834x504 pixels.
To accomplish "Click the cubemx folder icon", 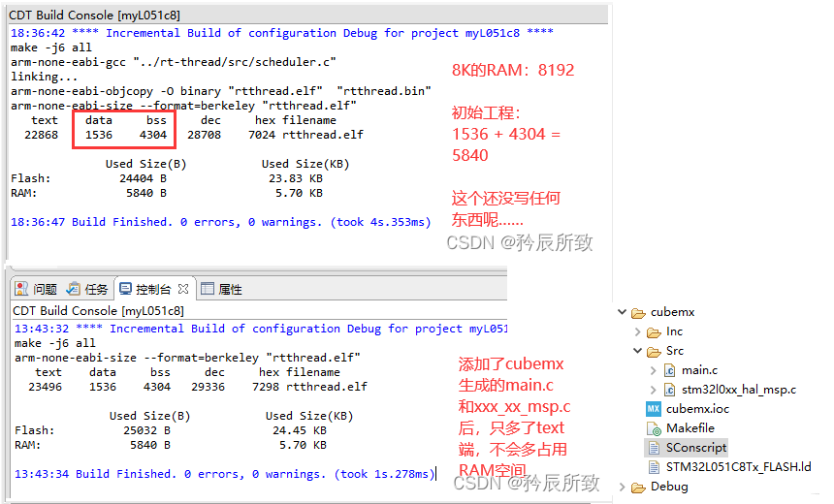I will [x=638, y=313].
